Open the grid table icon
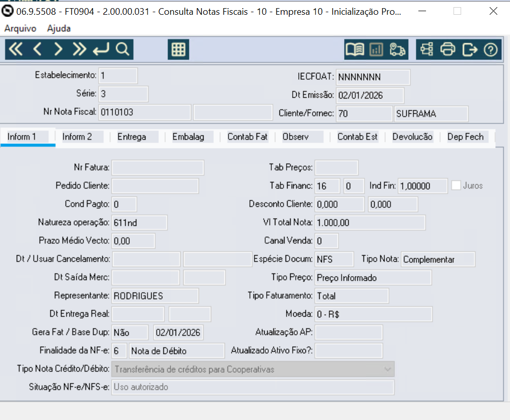Viewport: 510px width, 420px height. (178, 49)
